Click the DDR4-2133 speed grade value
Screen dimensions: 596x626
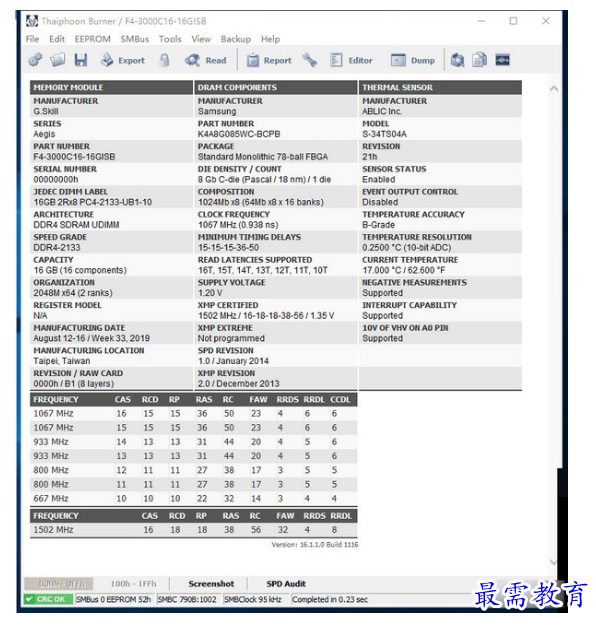[57, 248]
